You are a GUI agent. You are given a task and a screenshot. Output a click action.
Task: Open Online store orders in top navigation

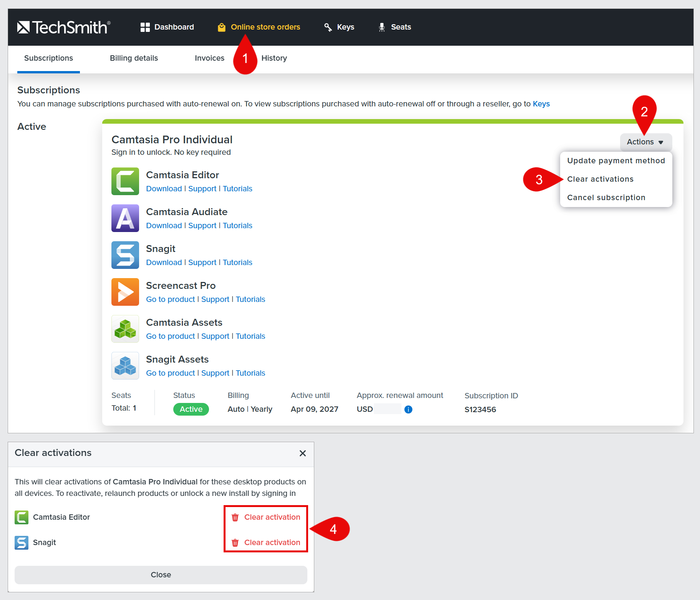pyautogui.click(x=259, y=27)
